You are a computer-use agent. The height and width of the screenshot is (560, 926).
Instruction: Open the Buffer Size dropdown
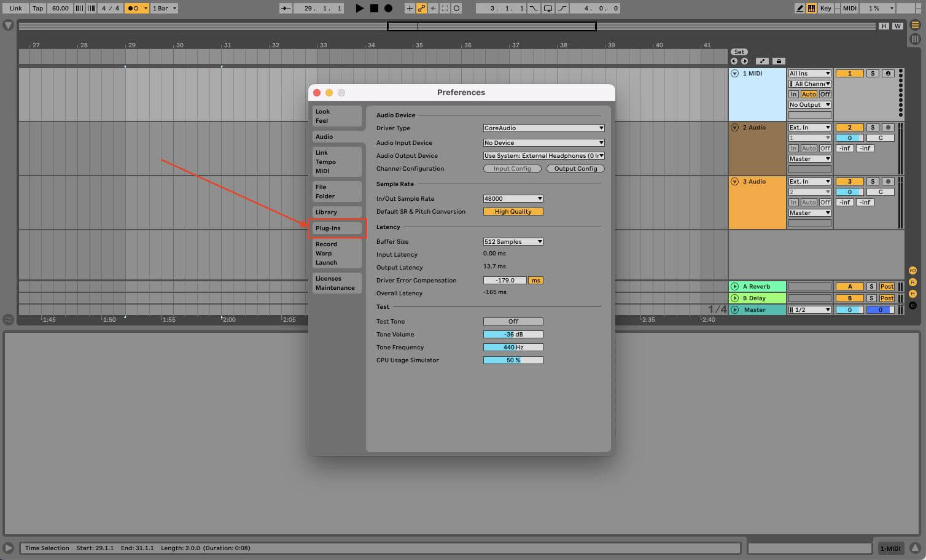(513, 241)
